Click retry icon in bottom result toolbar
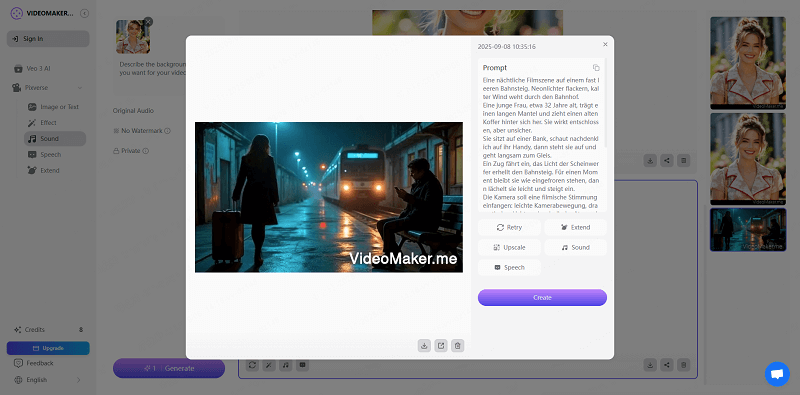This screenshot has width=800, height=395. (x=252, y=365)
